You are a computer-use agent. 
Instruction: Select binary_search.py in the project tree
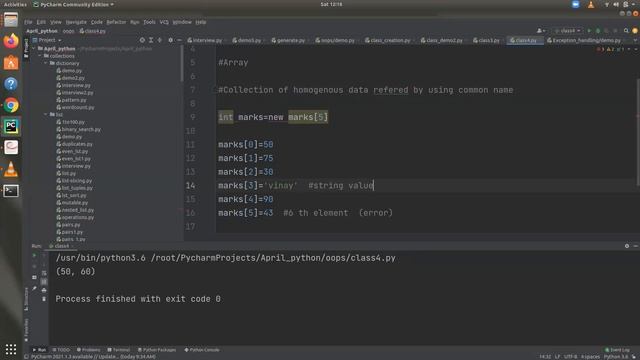(81, 129)
